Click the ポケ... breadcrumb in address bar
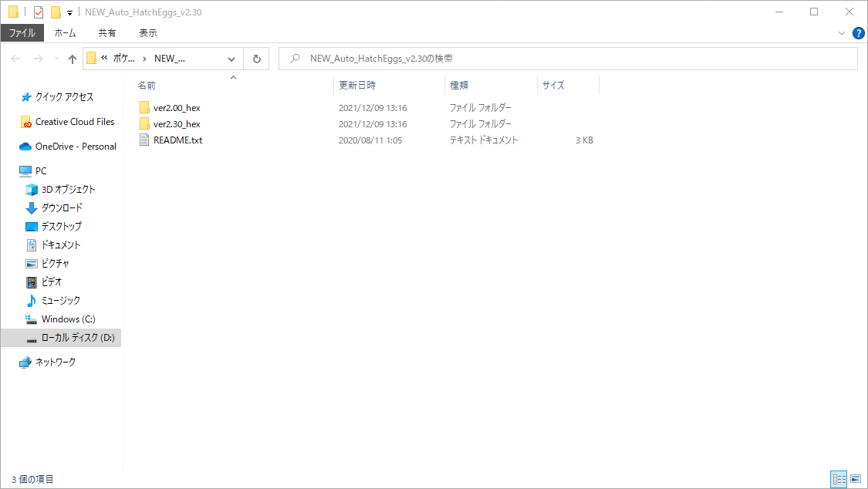Viewport: 868px width, 489px height. pos(124,59)
